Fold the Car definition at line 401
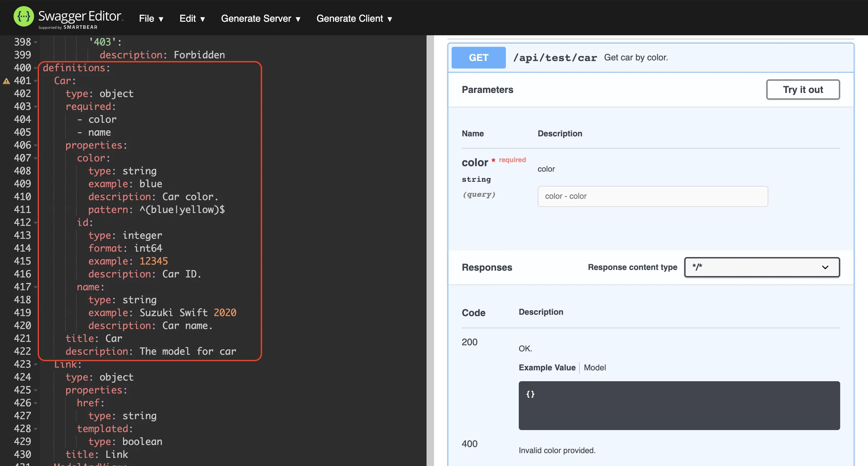 [36, 81]
